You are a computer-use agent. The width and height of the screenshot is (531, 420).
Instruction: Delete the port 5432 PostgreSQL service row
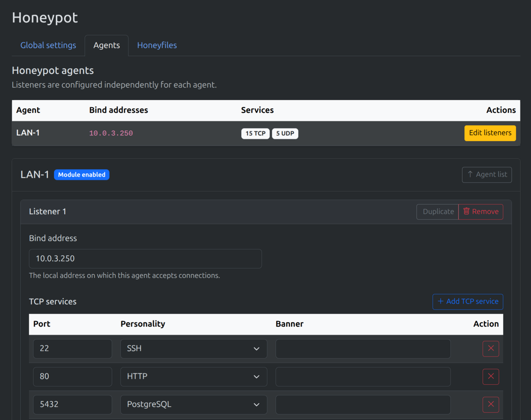tap(491, 404)
